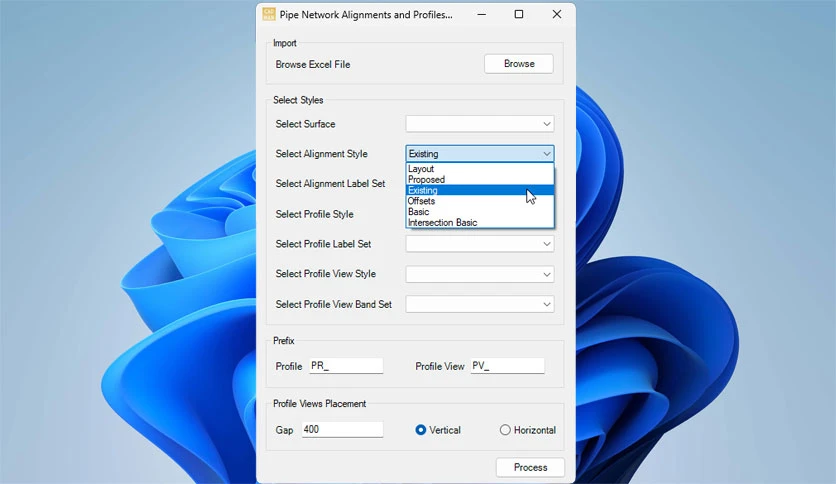Choose Existing from the alignment style list

[x=479, y=190]
